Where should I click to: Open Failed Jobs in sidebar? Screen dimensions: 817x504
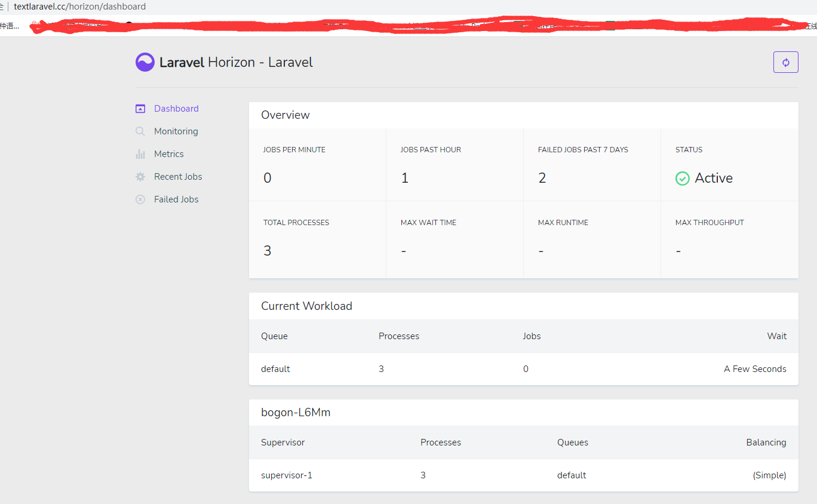(x=176, y=199)
